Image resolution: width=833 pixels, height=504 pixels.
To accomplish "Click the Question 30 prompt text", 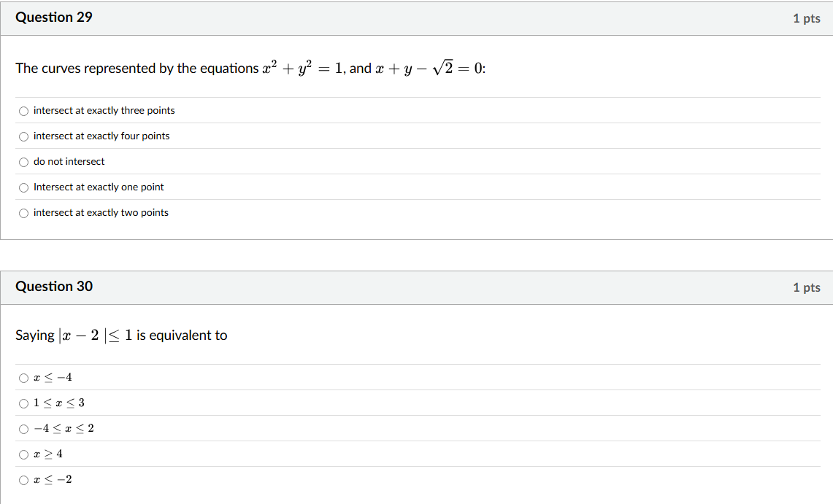I will [x=120, y=335].
